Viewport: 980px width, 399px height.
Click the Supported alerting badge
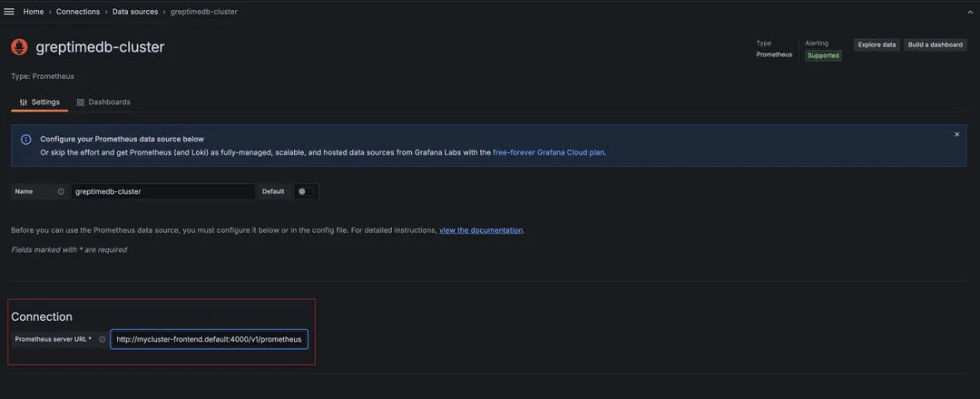pyautogui.click(x=823, y=55)
